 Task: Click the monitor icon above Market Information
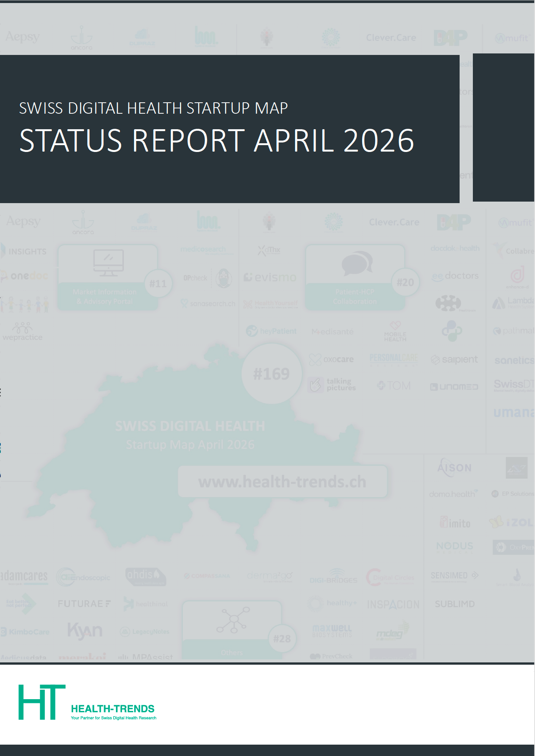[x=108, y=262]
